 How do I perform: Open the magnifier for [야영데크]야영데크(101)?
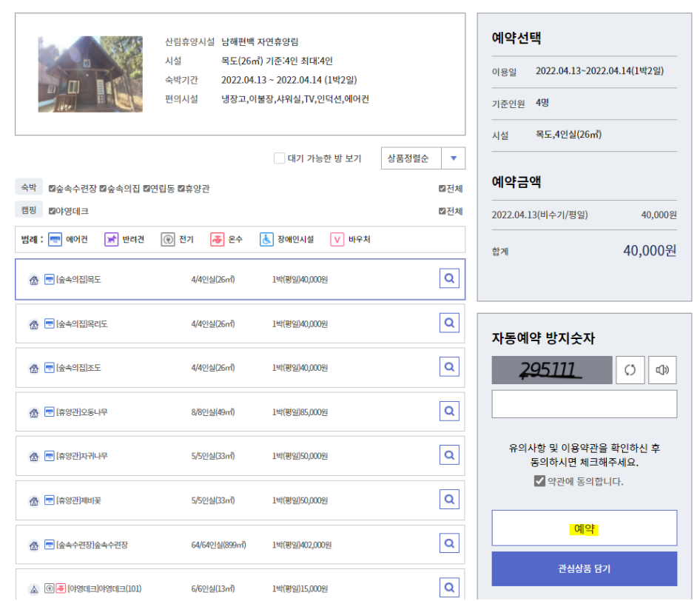(x=449, y=588)
